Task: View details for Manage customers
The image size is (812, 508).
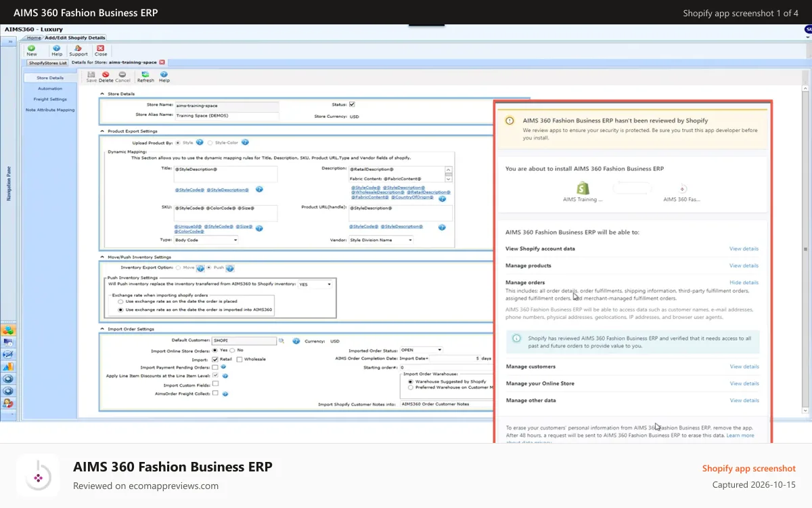Action: coord(744,366)
